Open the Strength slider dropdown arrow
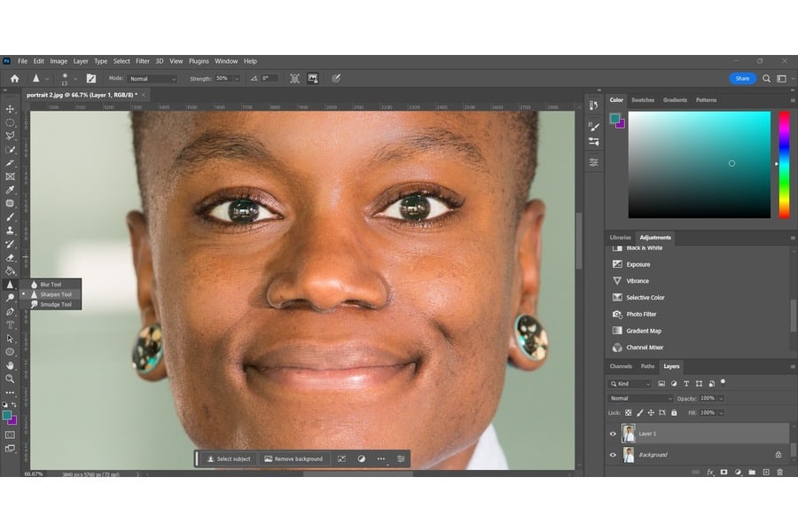Image resolution: width=798 pixels, height=532 pixels. pyautogui.click(x=237, y=79)
